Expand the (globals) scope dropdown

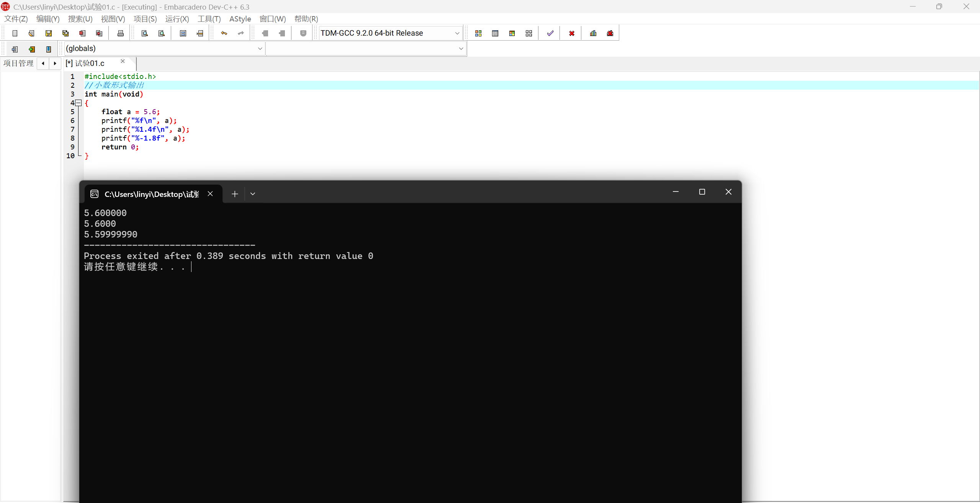[x=260, y=49]
